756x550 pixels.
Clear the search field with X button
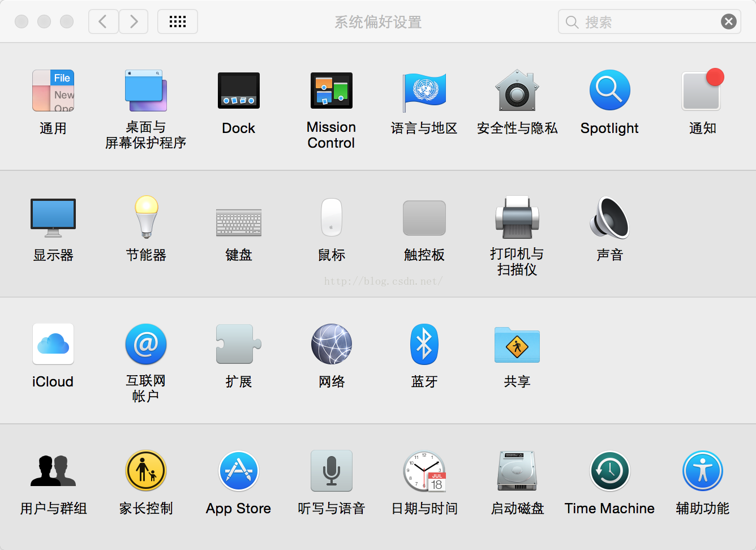tap(729, 22)
